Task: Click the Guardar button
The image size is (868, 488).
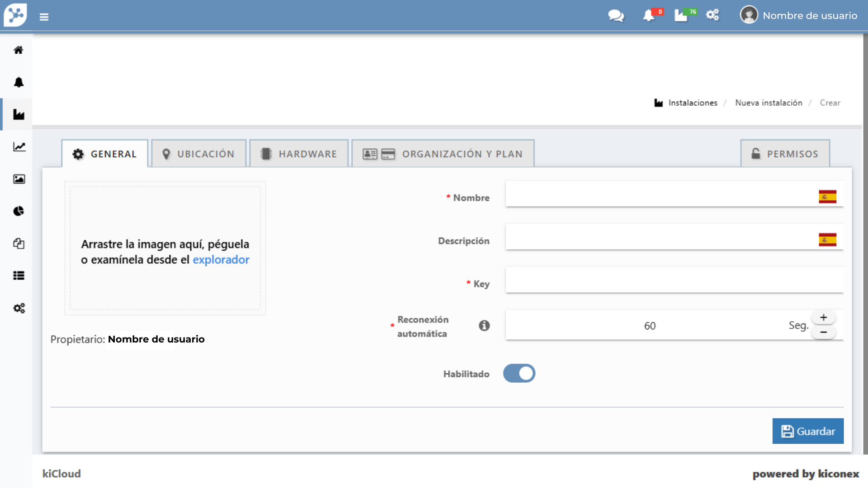Action: tap(808, 431)
